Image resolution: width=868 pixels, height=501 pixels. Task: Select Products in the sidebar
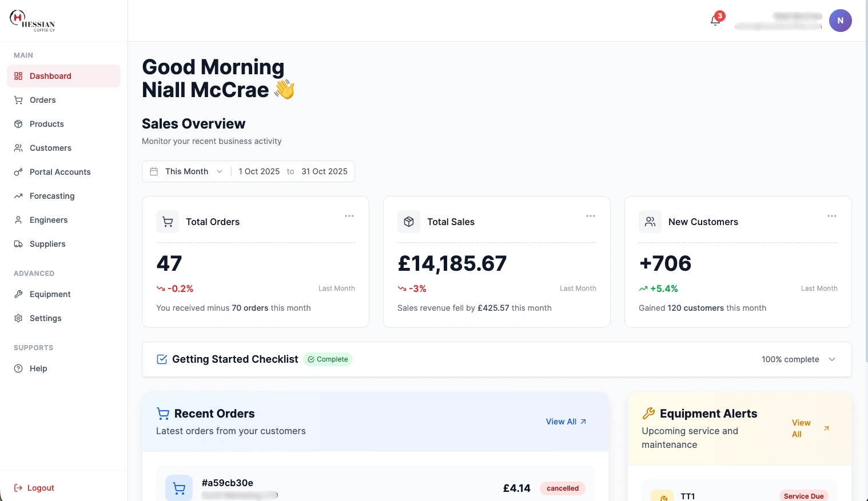click(x=46, y=124)
